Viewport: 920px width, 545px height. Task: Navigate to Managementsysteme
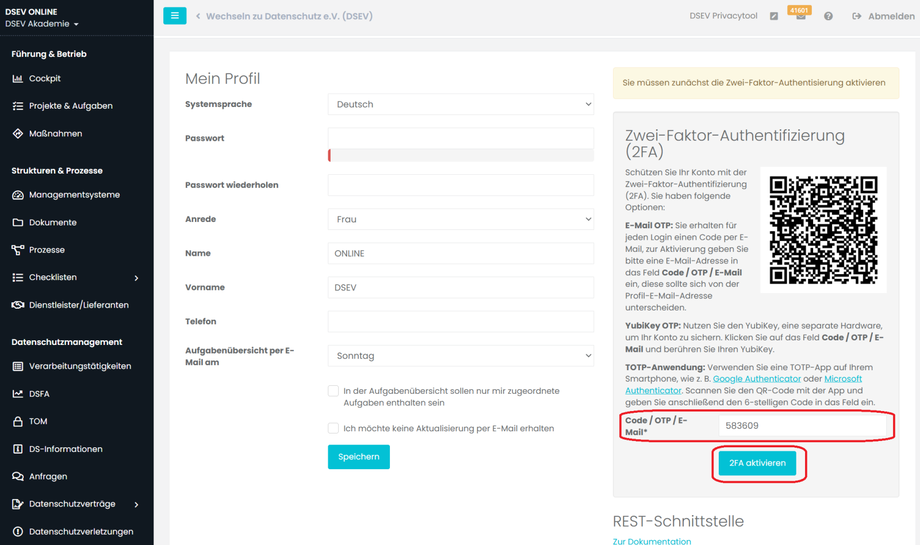coord(74,195)
